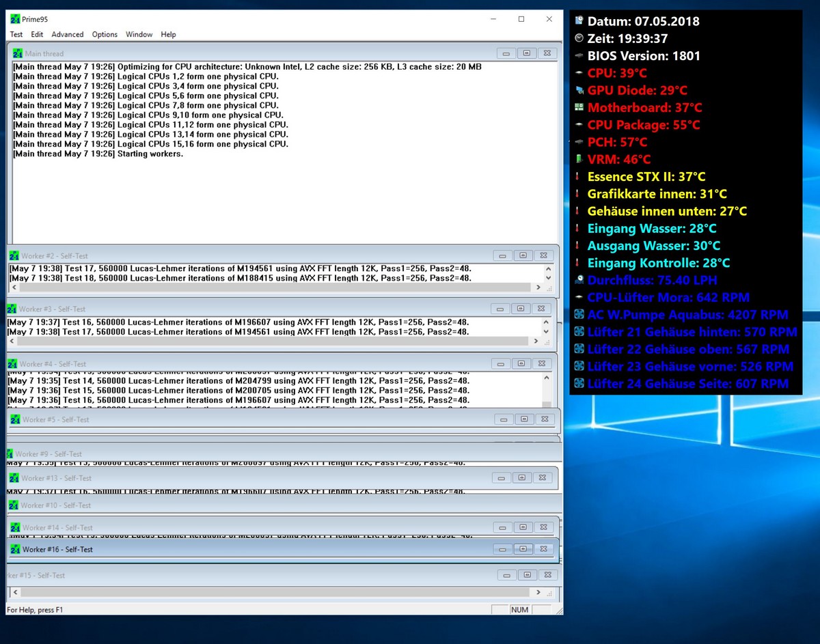Maximize the Worker #2 child window
820x644 pixels.
(x=523, y=255)
